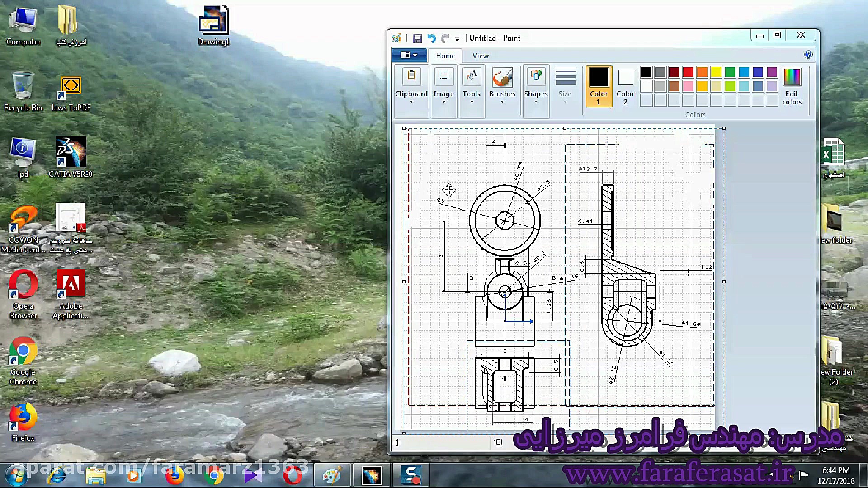Click the Undo arrow icon
Viewport: 868px width, 488px height.
click(x=431, y=38)
